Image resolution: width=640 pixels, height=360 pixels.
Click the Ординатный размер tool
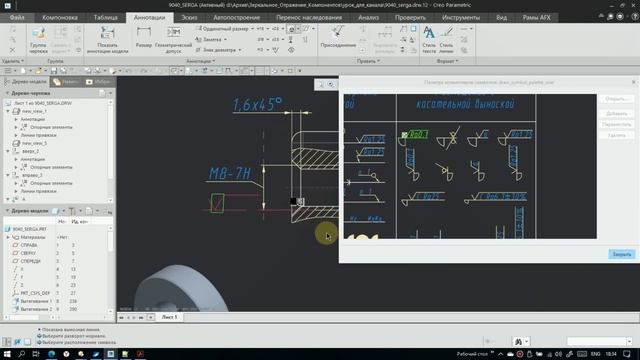click(x=222, y=29)
